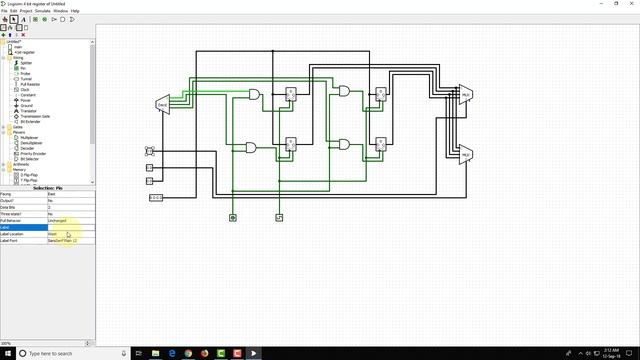Change the Three-state? attribute value

71,214
